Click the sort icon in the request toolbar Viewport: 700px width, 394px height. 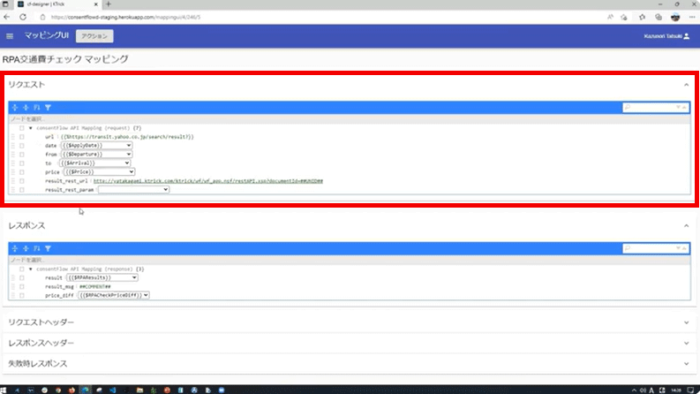37,108
